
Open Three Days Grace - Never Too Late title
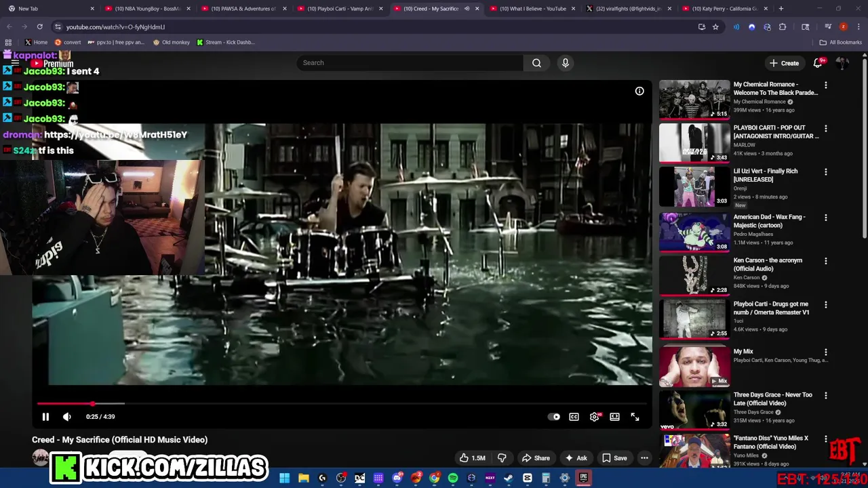click(x=772, y=399)
